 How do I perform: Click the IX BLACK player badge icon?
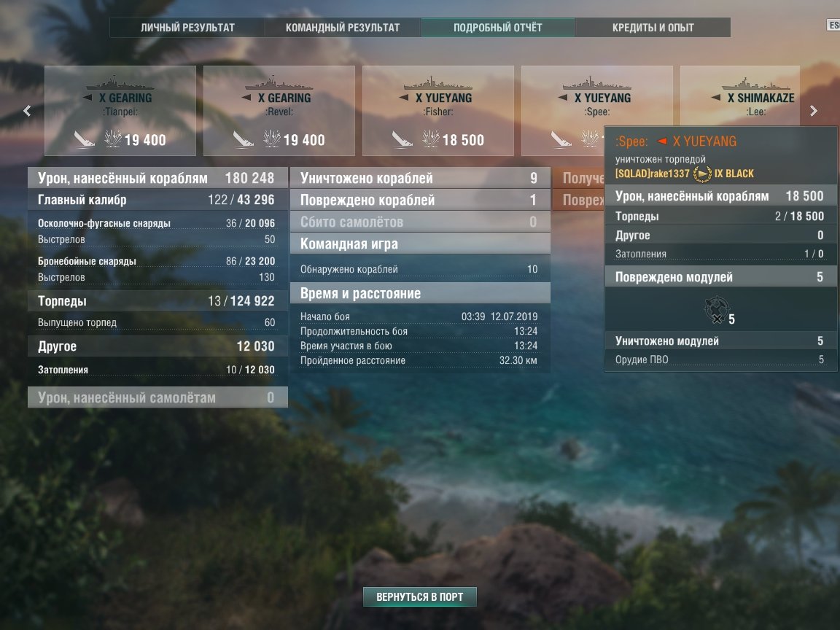701,174
